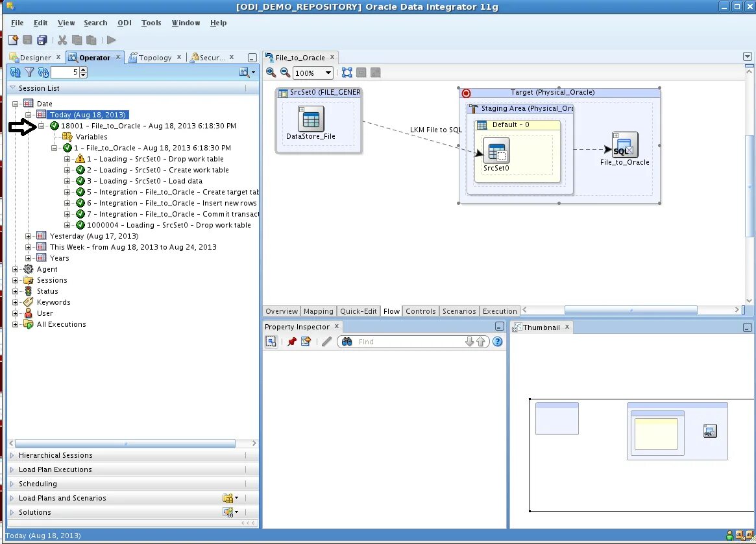Collapse the Date tree node
756x544 pixels.
[x=15, y=104]
